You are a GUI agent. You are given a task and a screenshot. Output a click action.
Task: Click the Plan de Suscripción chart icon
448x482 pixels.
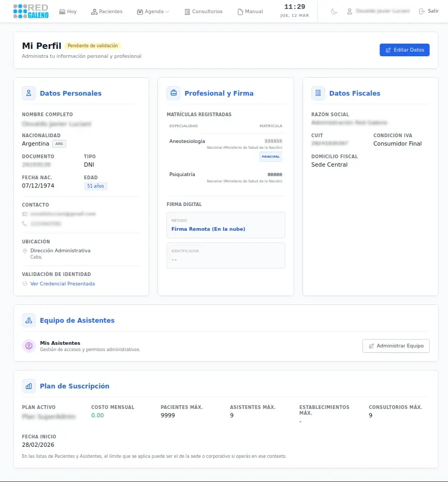29,386
